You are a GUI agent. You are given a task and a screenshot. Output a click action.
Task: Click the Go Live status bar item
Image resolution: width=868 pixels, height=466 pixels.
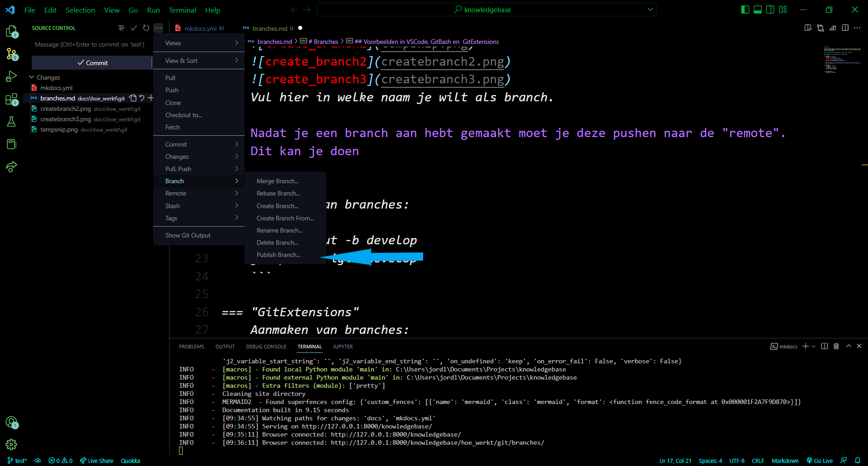[820, 461]
